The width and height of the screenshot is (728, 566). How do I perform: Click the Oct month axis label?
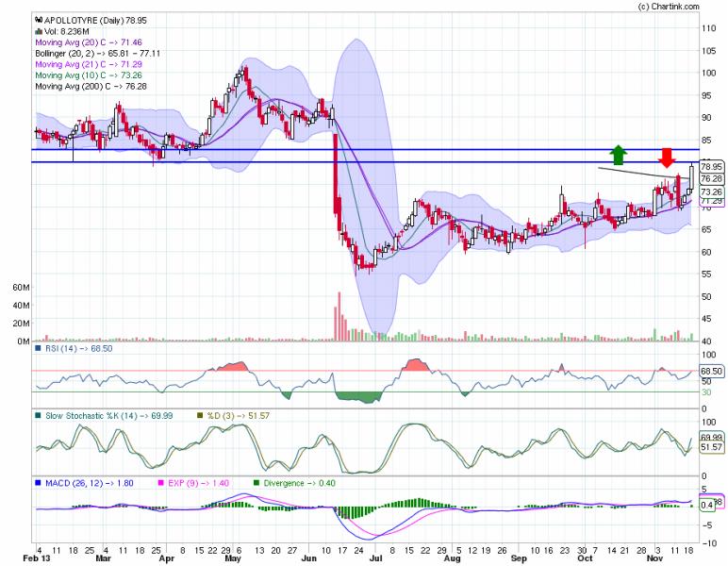click(x=585, y=558)
